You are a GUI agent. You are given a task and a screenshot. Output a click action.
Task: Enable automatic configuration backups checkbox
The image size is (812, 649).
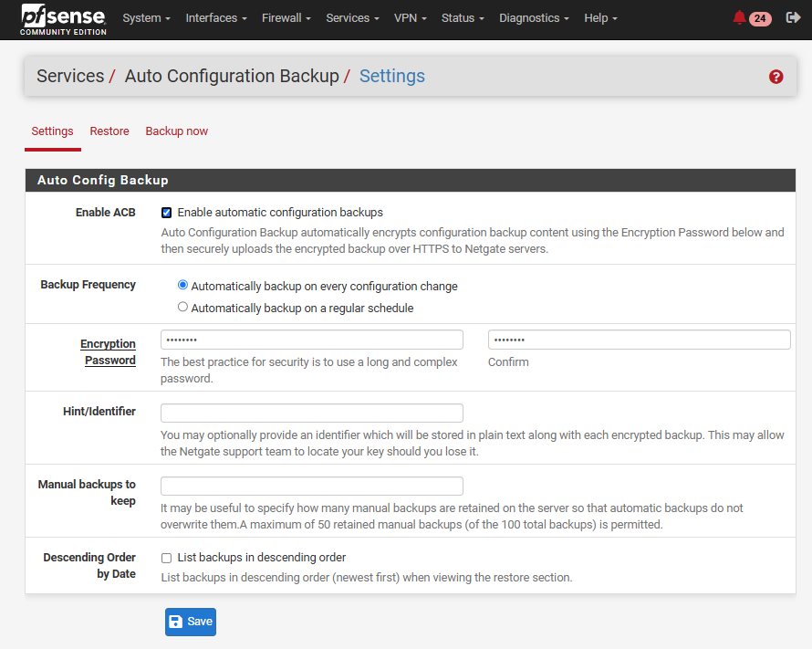166,213
